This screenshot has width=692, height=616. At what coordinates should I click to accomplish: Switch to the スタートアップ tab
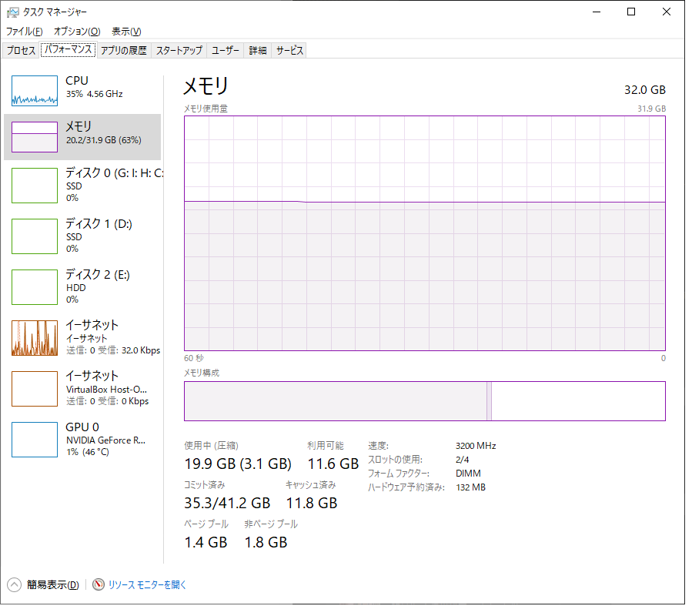(179, 51)
